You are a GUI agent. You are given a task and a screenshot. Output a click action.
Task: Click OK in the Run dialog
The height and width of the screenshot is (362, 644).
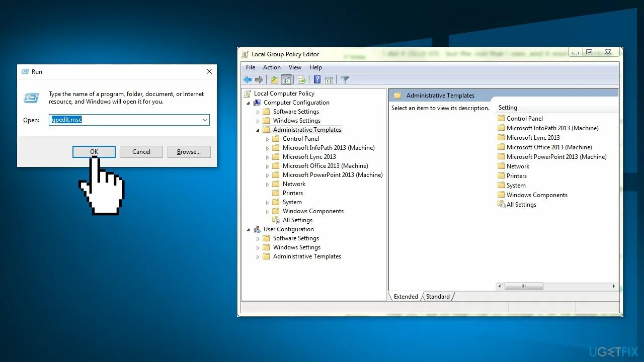(94, 152)
